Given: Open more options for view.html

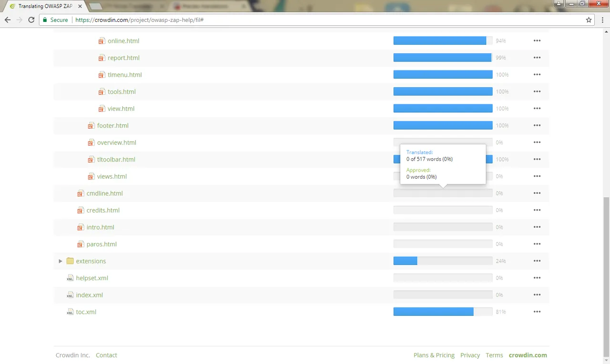Looking at the screenshot, I should [537, 109].
